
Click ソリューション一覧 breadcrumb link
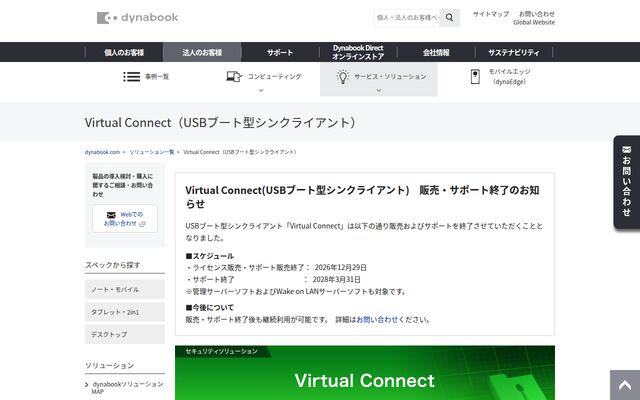152,152
